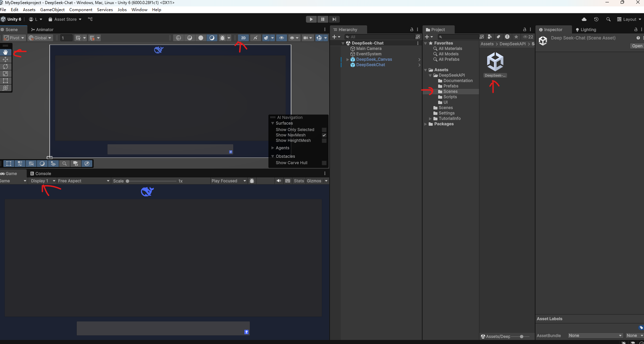Toggle scene lighting button
Viewport: 644px width, 344px height.
point(256,38)
